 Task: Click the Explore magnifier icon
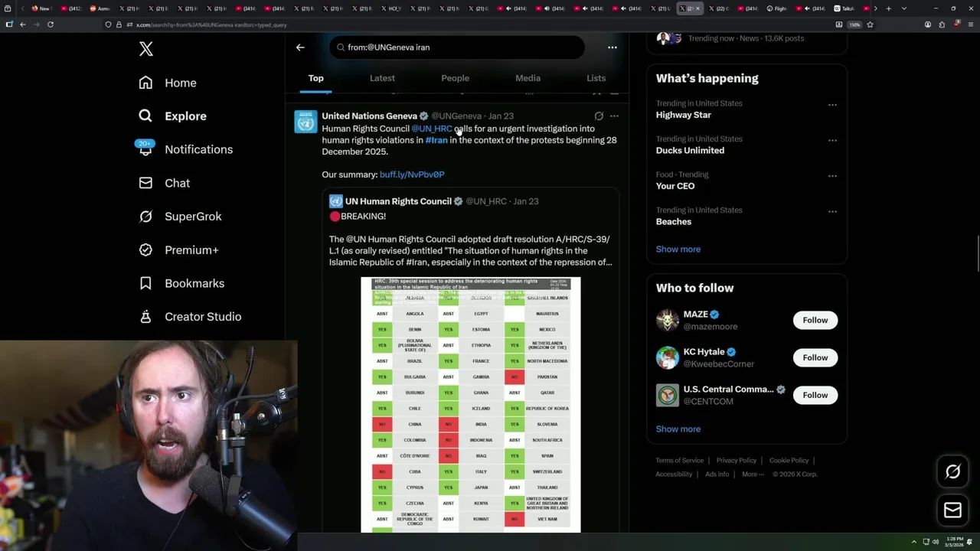pos(145,116)
